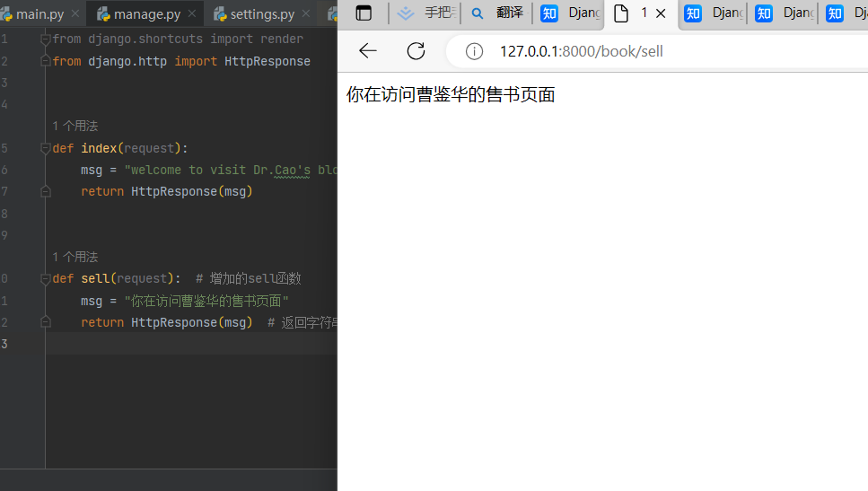
Task: Click the sell function name in code
Action: click(x=95, y=278)
